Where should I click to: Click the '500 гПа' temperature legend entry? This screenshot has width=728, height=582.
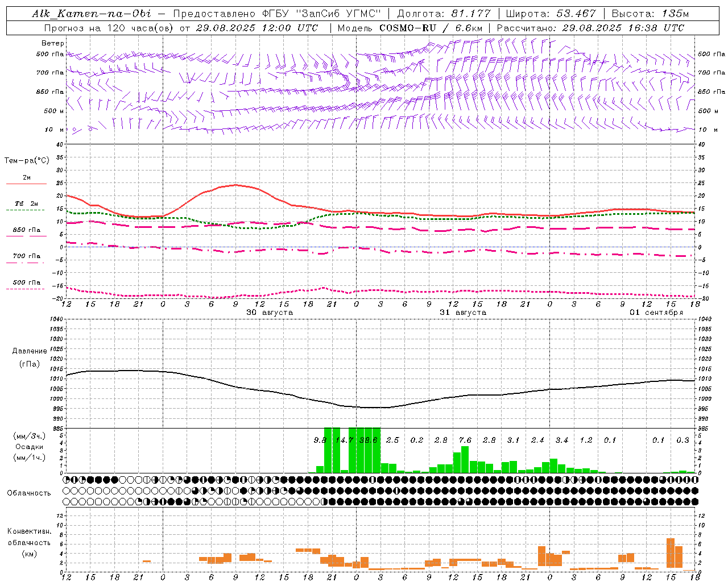(x=26, y=282)
